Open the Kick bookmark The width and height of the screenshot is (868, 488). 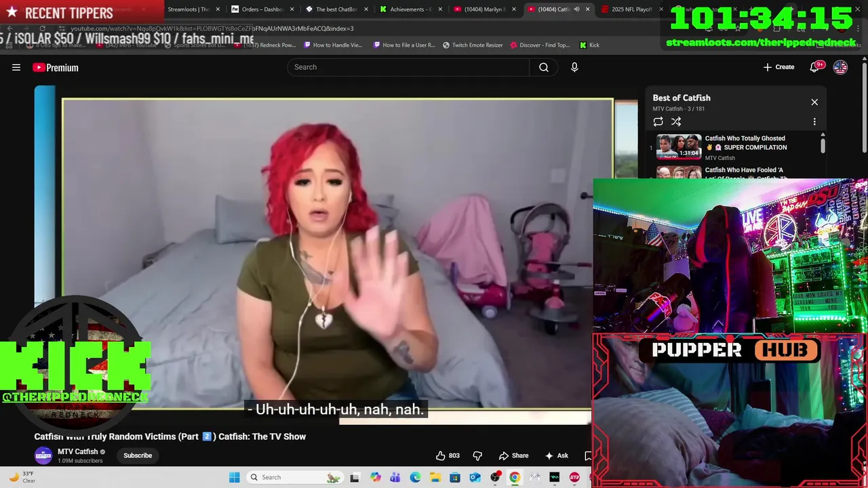589,45
